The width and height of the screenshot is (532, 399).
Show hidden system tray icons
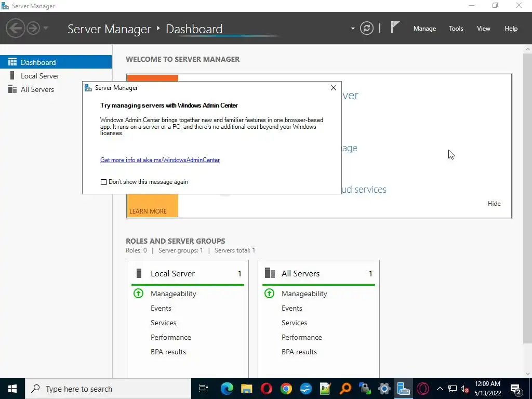click(440, 389)
